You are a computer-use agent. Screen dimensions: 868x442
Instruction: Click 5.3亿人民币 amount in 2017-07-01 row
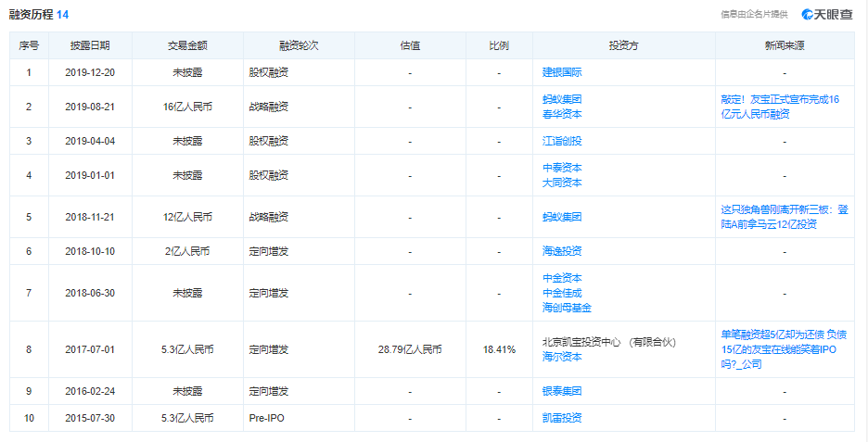click(187, 349)
